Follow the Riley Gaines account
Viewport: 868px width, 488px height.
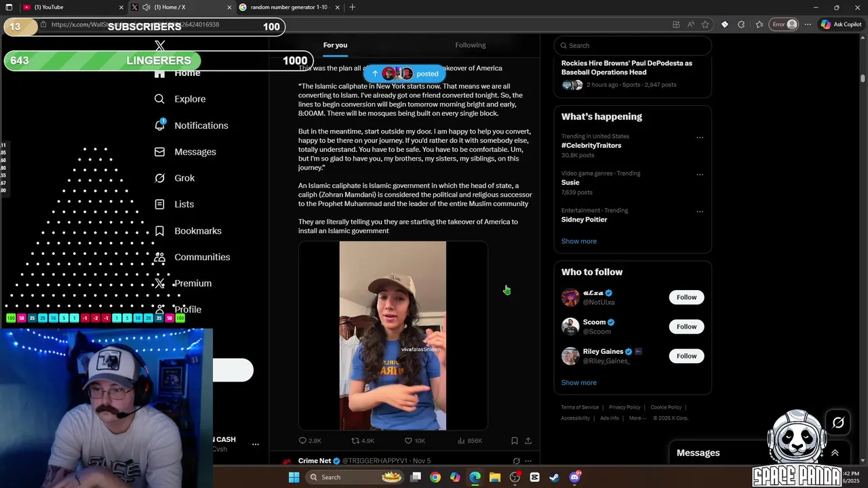click(686, 356)
